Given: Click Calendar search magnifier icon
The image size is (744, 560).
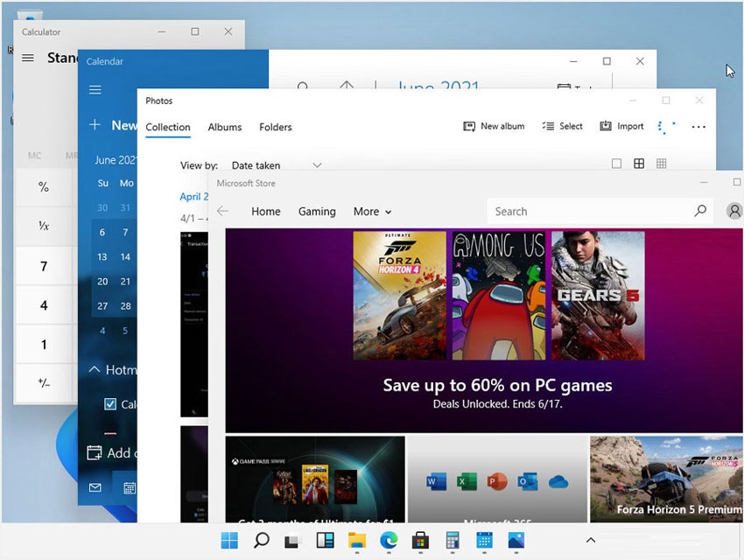Looking at the screenshot, I should click(x=303, y=86).
